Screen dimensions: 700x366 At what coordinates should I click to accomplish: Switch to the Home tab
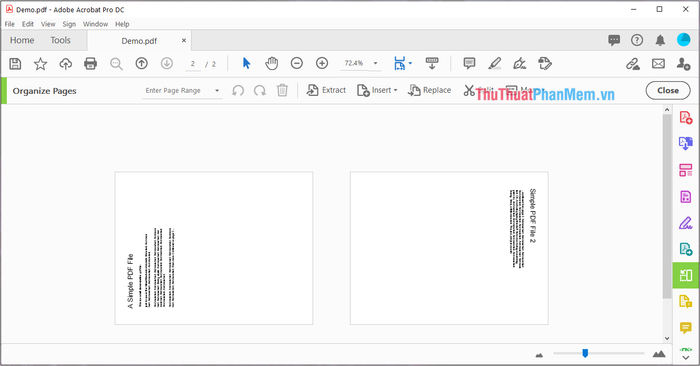pos(22,40)
